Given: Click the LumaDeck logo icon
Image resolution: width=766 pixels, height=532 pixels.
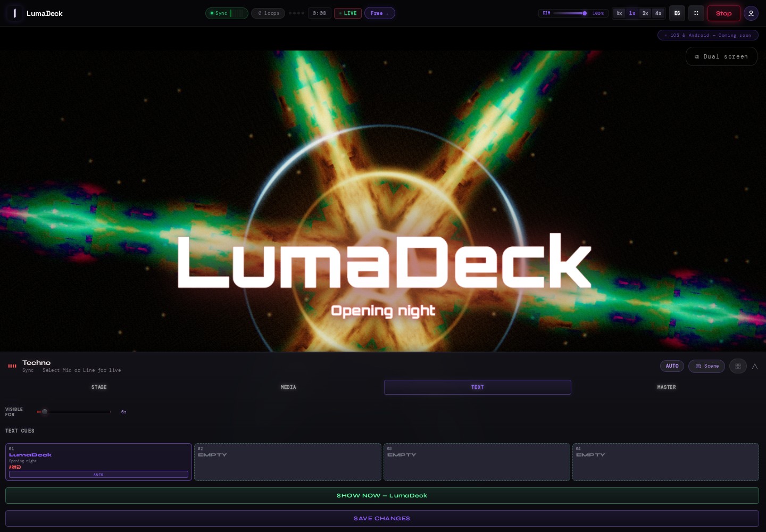Looking at the screenshot, I should point(14,13).
